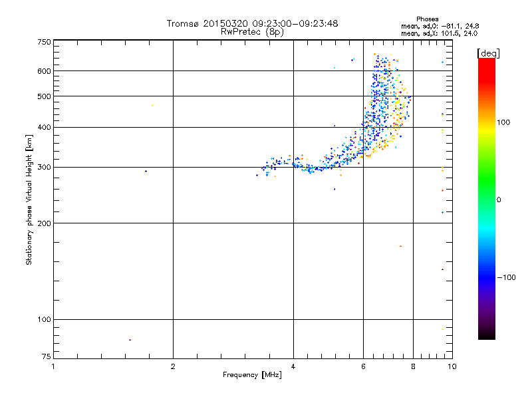532x399 pixels.
Task: Click the '200' y-axis tick label
Action: pos(44,223)
